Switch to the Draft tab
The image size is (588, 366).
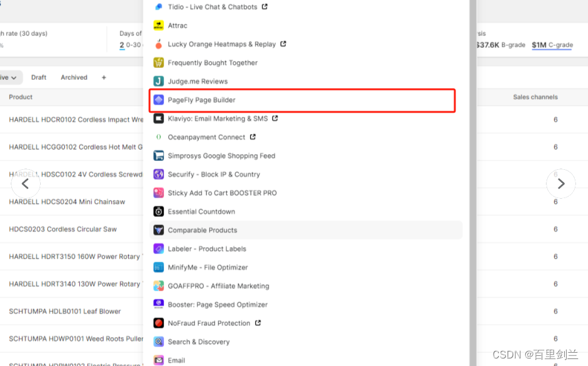[x=38, y=77]
